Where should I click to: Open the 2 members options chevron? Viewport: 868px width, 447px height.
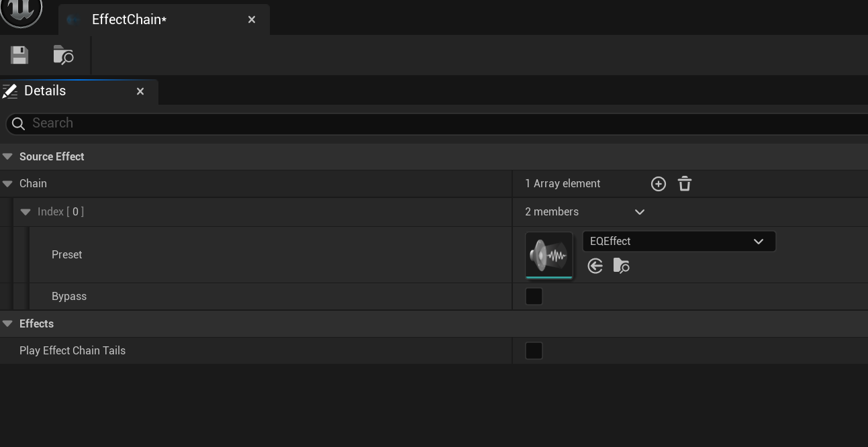[x=639, y=212]
